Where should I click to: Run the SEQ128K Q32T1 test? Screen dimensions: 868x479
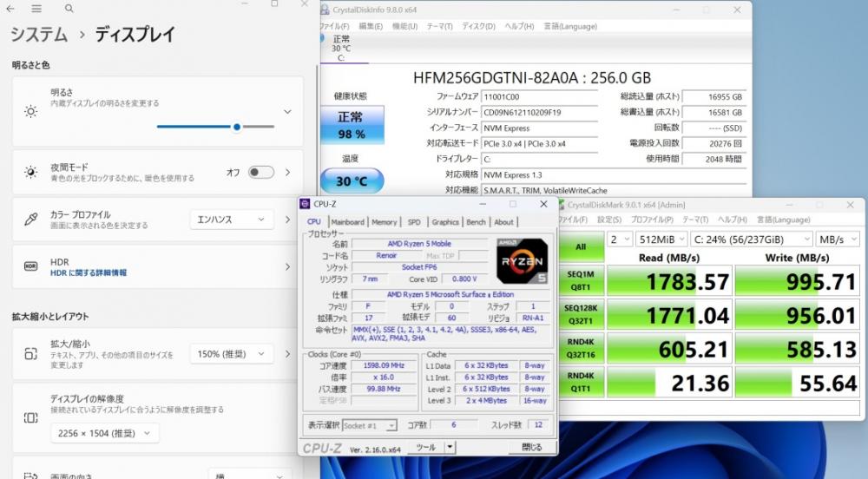pyautogui.click(x=581, y=314)
